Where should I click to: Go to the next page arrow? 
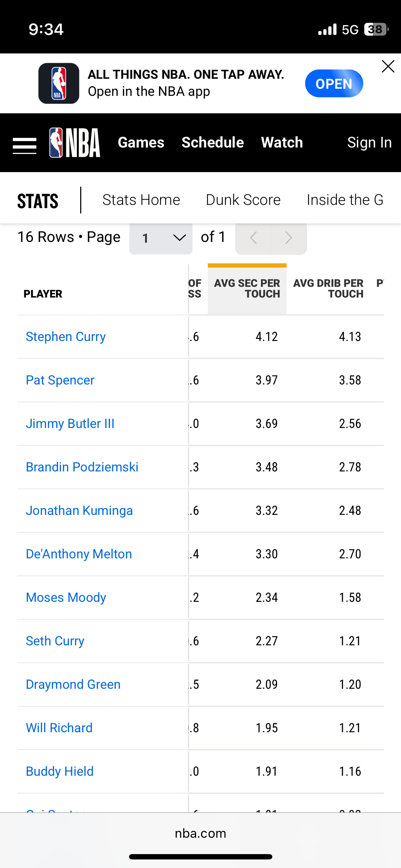point(289,238)
